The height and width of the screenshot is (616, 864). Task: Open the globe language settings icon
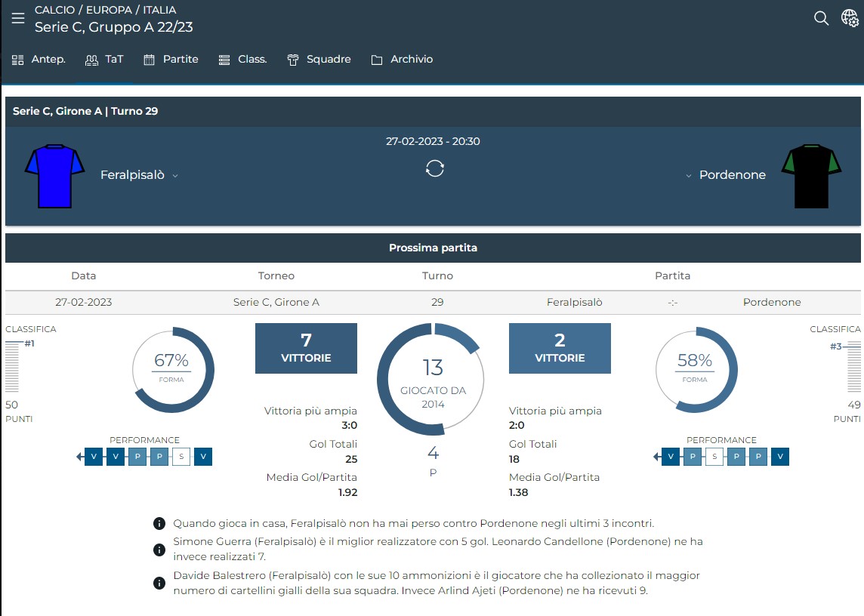tap(850, 18)
